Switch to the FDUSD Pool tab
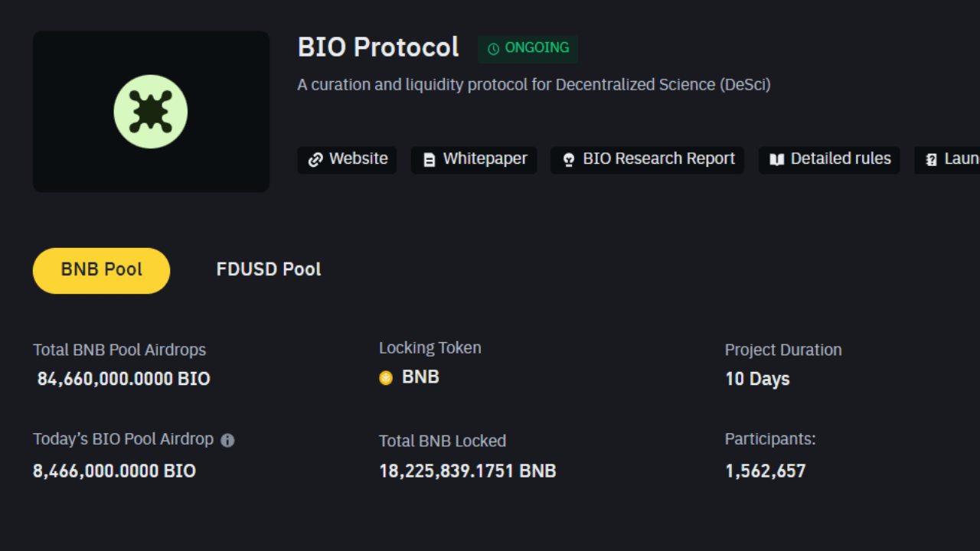This screenshot has height=551, width=980. pyautogui.click(x=268, y=269)
